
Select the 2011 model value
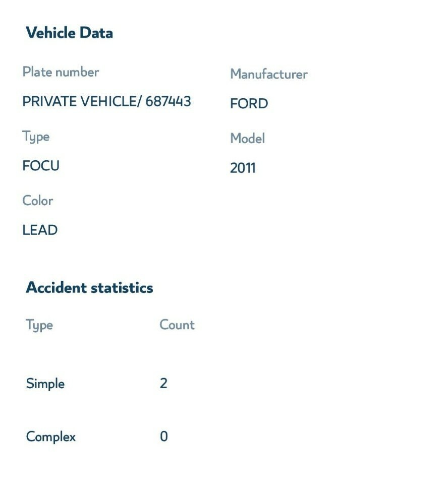click(243, 168)
